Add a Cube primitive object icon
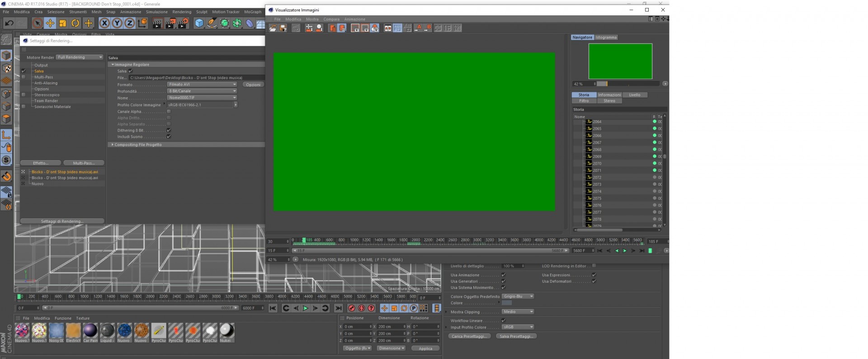 pos(199,23)
